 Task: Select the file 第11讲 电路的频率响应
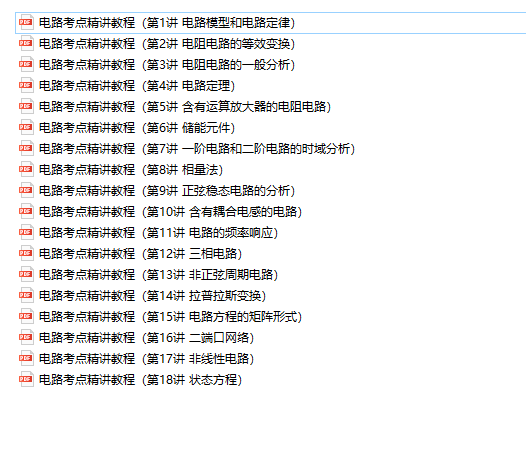coord(158,233)
